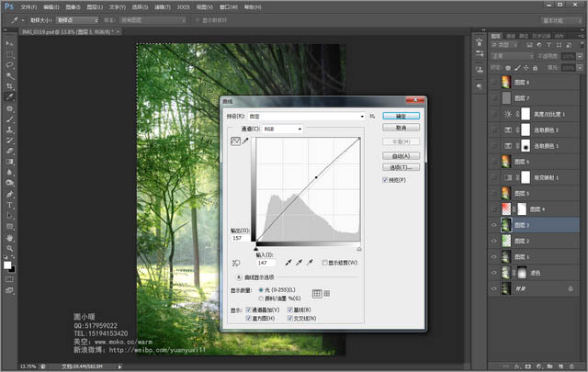The width and height of the screenshot is (588, 372).
Task: Click the 确定 button in Curves dialog
Action: pos(401,117)
